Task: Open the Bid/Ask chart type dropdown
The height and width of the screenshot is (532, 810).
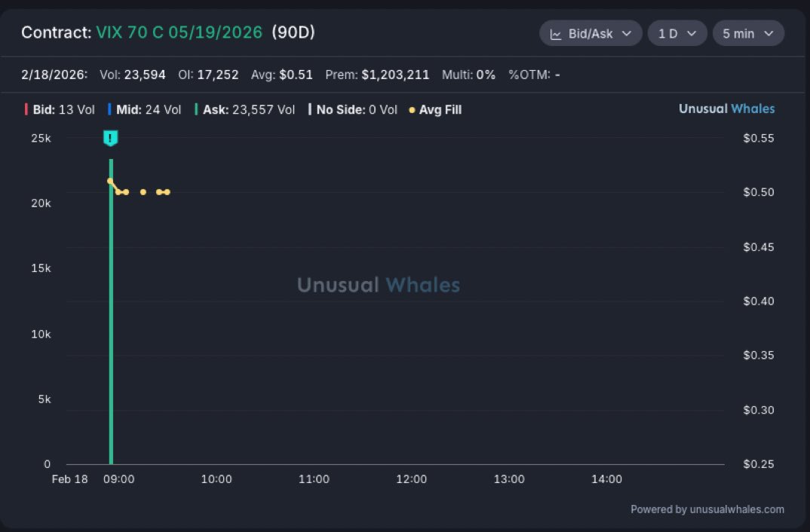Action: tap(591, 34)
